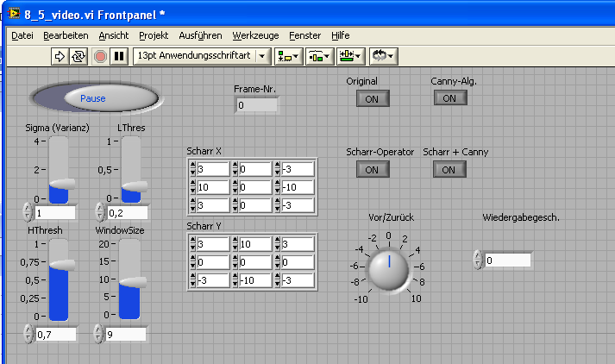Viewport: 615px width, 364px height.
Task: Click the Run Continuously icon
Action: coord(78,56)
